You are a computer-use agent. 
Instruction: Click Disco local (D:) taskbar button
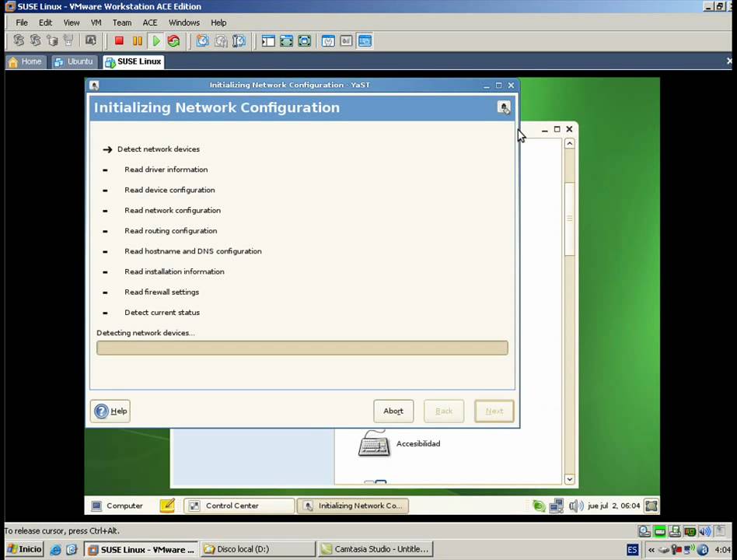click(x=259, y=549)
